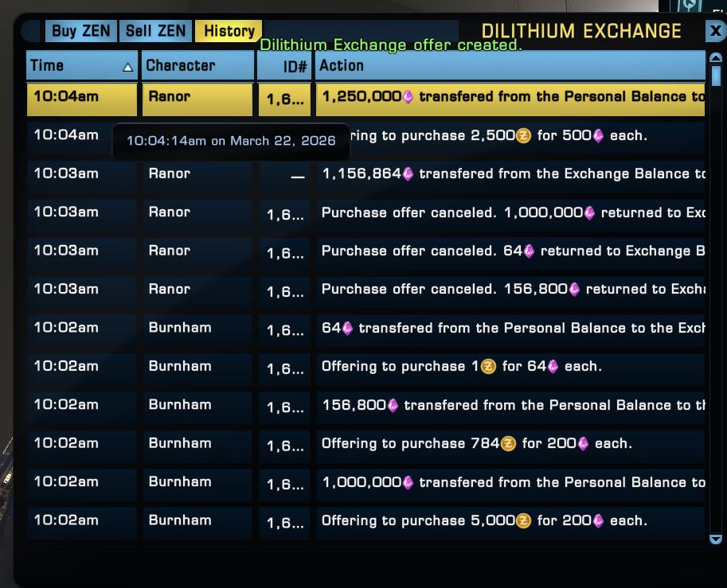Click Burnham in the purchase 5,000 row
This screenshot has width=727, height=588.
[180, 520]
